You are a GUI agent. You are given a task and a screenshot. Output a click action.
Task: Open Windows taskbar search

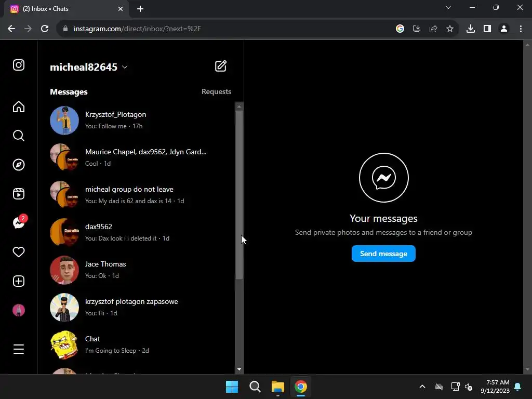click(255, 387)
